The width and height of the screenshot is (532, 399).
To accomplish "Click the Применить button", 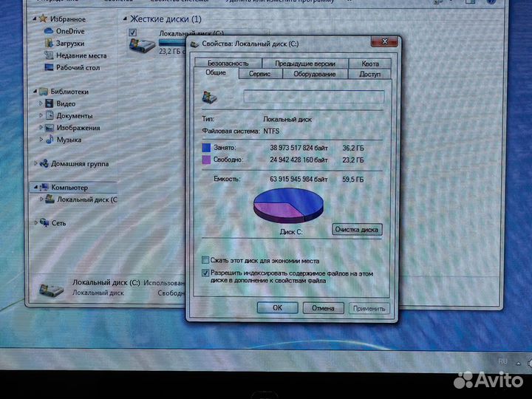I will pyautogui.click(x=369, y=308).
